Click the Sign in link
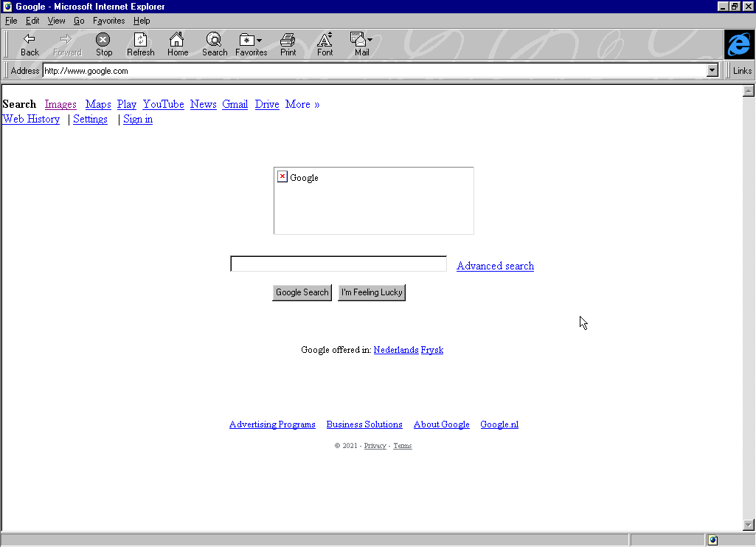 pos(138,119)
